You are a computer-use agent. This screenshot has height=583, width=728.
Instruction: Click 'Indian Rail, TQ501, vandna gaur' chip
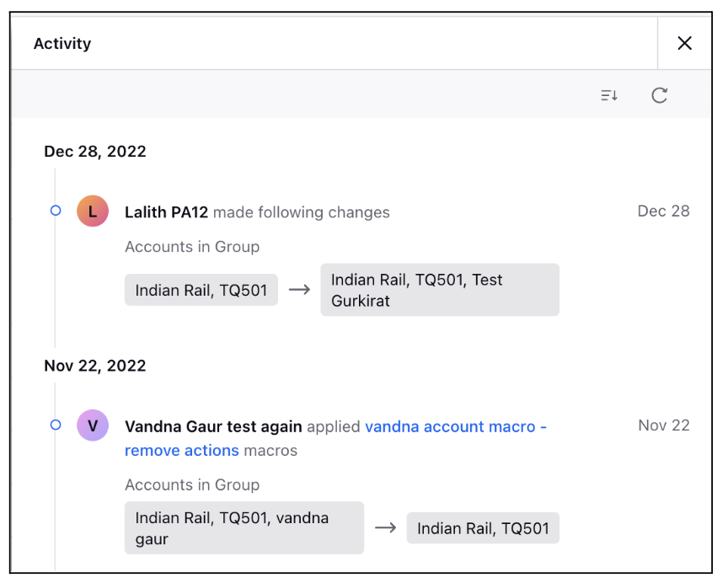click(x=244, y=528)
